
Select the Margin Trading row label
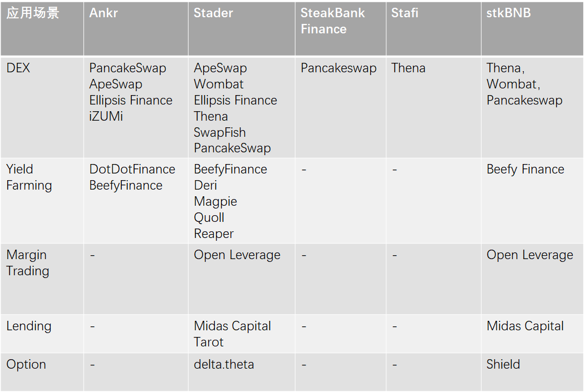[x=28, y=263]
